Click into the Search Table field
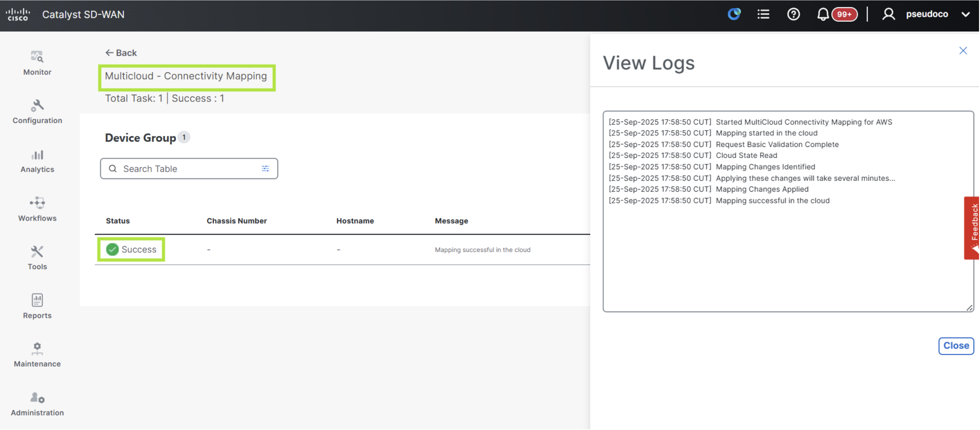 pyautogui.click(x=189, y=169)
